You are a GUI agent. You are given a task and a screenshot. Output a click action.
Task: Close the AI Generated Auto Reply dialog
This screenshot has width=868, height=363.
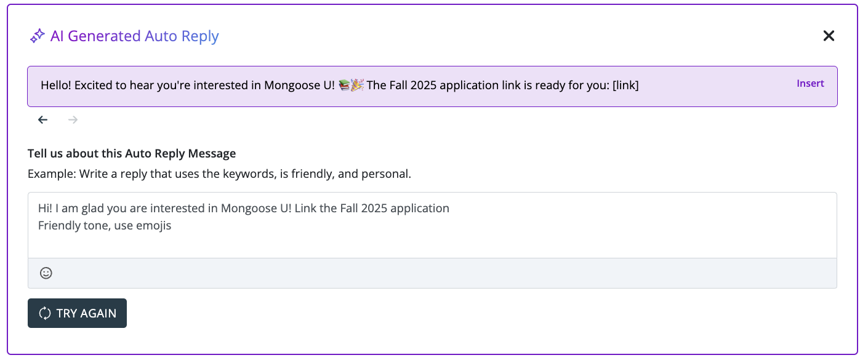(829, 36)
